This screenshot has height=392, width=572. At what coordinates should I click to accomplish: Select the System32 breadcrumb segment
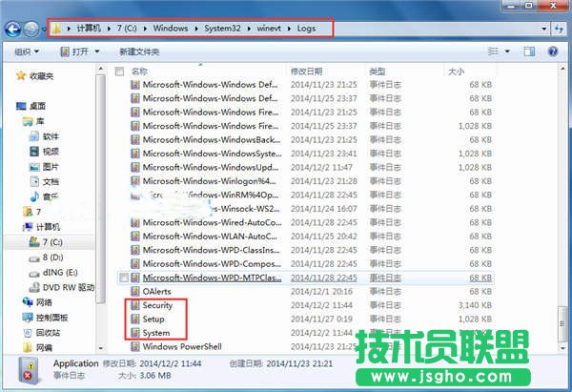(x=222, y=28)
